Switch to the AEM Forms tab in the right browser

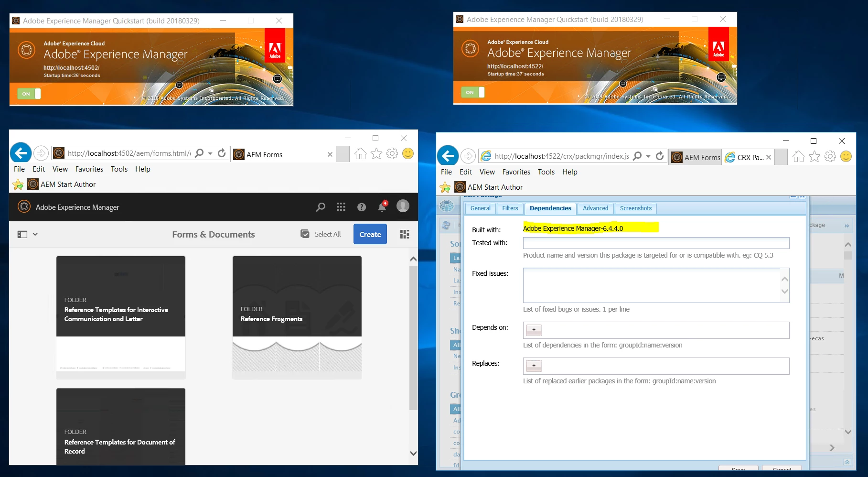tap(696, 157)
